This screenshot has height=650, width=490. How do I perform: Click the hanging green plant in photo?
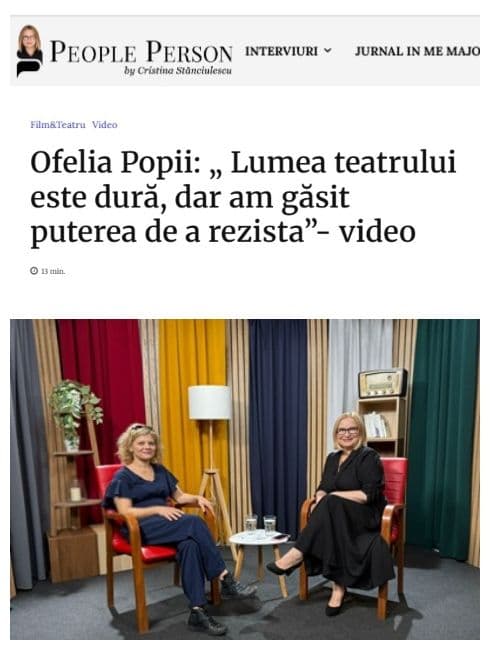75,410
